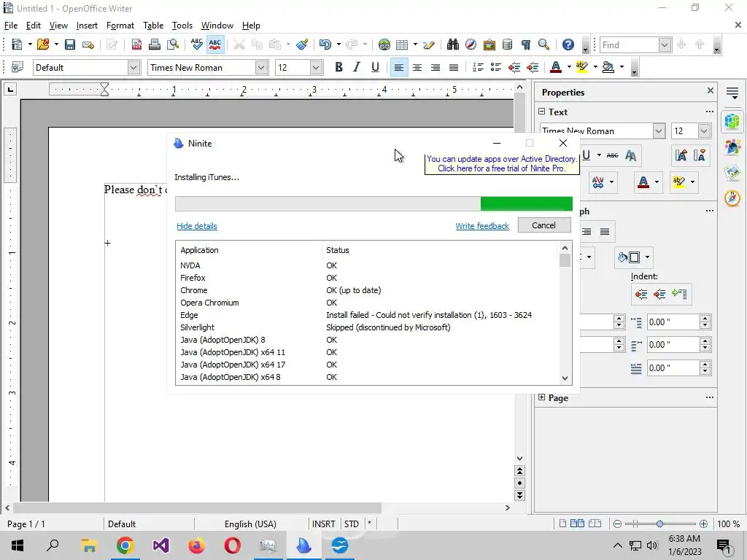747x560 pixels.
Task: Toggle Italic formatting
Action: pos(357,67)
